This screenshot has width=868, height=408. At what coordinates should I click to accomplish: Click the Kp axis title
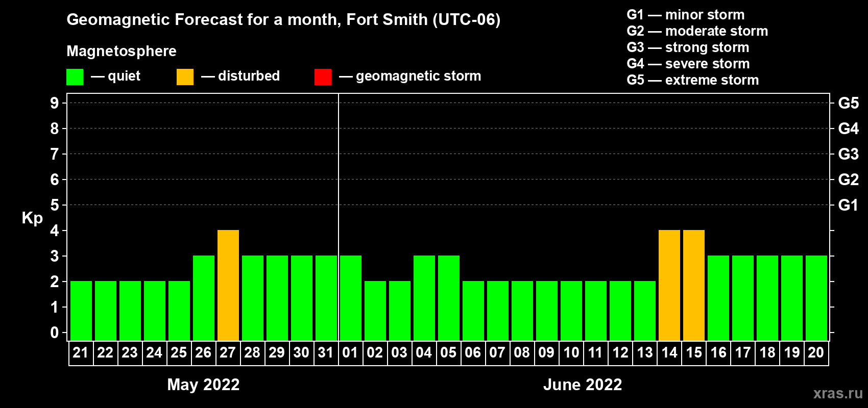coord(32,218)
